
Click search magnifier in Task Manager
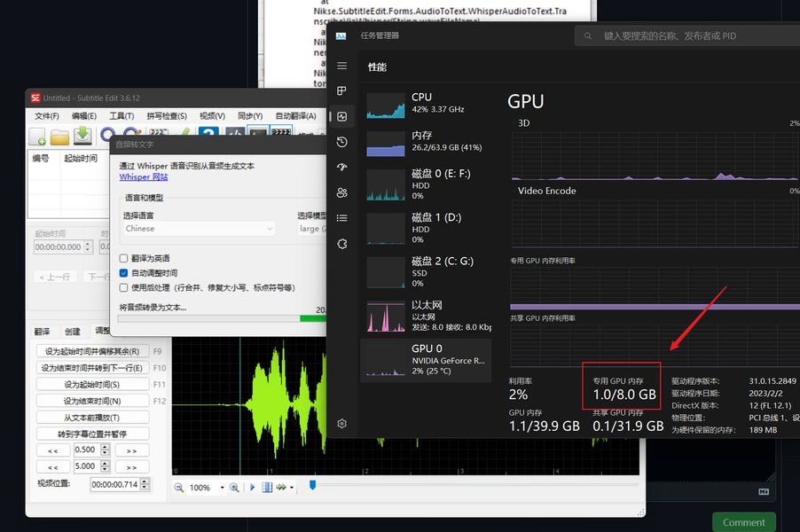click(588, 35)
